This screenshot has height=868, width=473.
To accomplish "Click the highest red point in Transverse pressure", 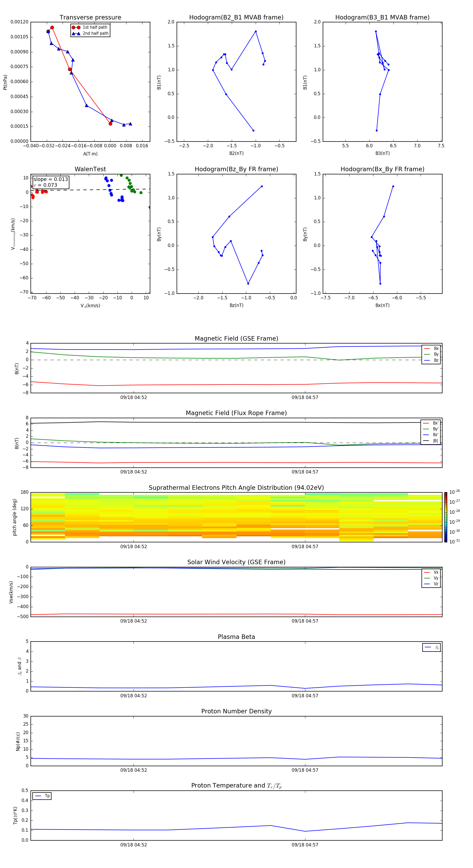I will (x=52, y=28).
